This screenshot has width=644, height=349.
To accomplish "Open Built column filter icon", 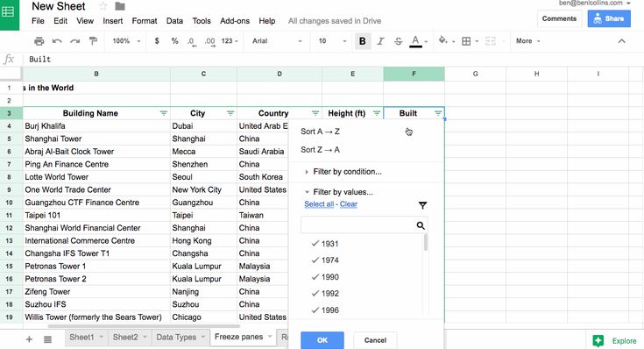I will [x=438, y=113].
